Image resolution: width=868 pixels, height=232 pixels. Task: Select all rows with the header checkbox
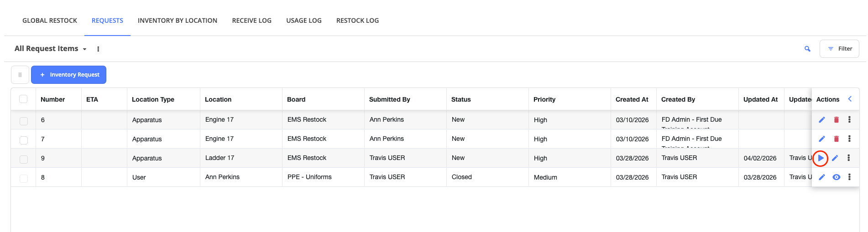[23, 99]
